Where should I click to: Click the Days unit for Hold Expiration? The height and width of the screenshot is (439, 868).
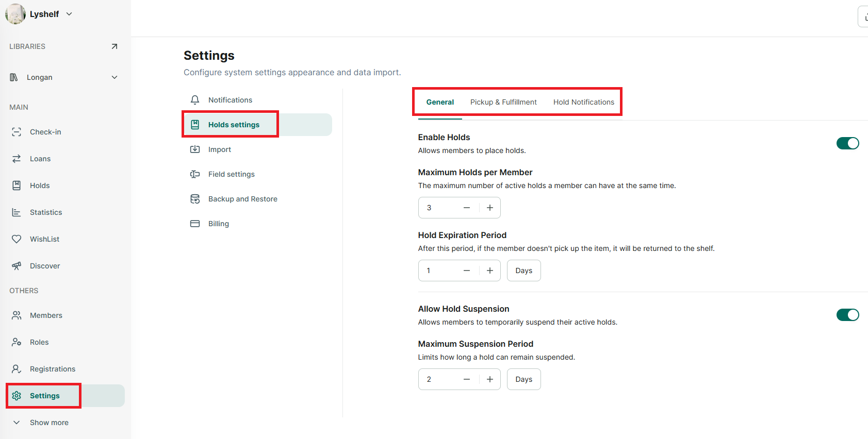pyautogui.click(x=524, y=271)
